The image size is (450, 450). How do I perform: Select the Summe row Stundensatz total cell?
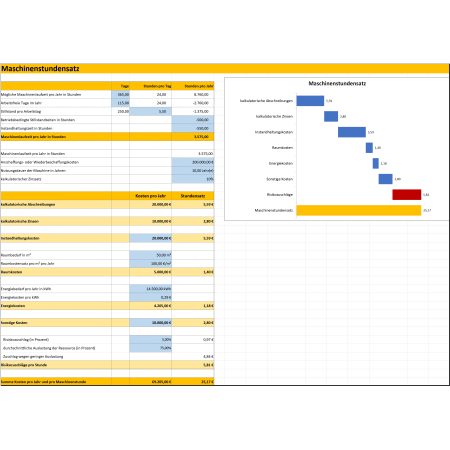click(193, 382)
